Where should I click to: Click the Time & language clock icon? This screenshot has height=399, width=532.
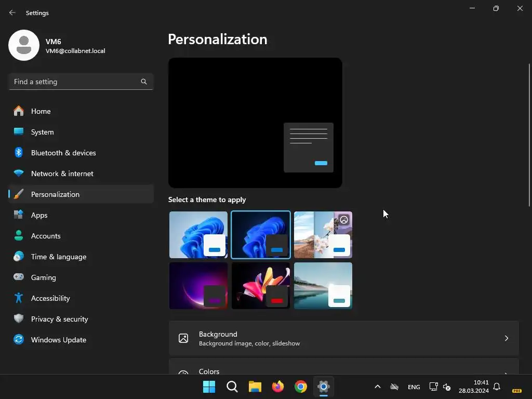pyautogui.click(x=19, y=256)
